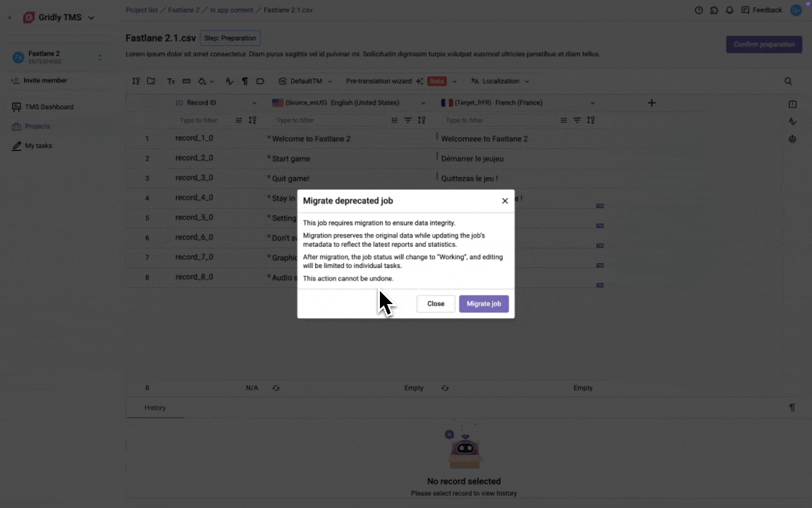The width and height of the screenshot is (812, 508).
Task: Click the Record ID filter input
Action: (x=203, y=121)
